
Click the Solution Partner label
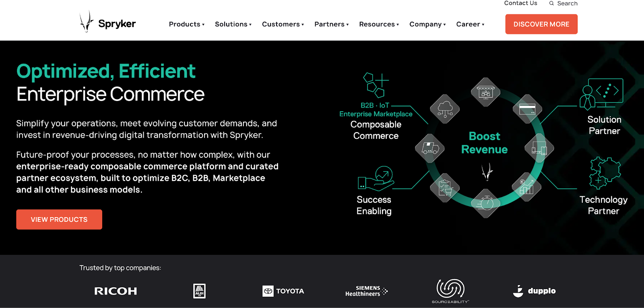pyautogui.click(x=604, y=125)
